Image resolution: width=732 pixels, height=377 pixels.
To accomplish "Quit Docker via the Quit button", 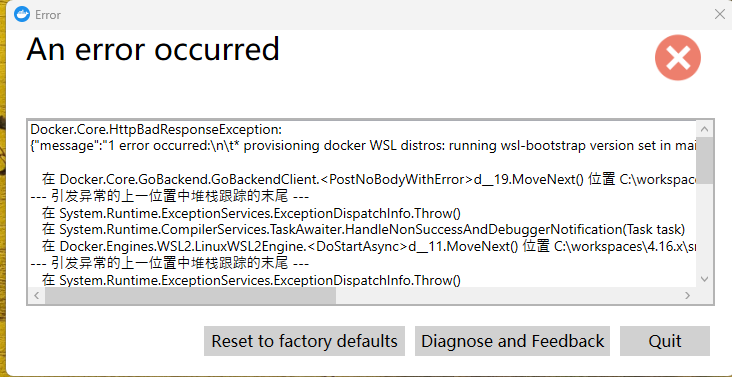I will point(665,341).
